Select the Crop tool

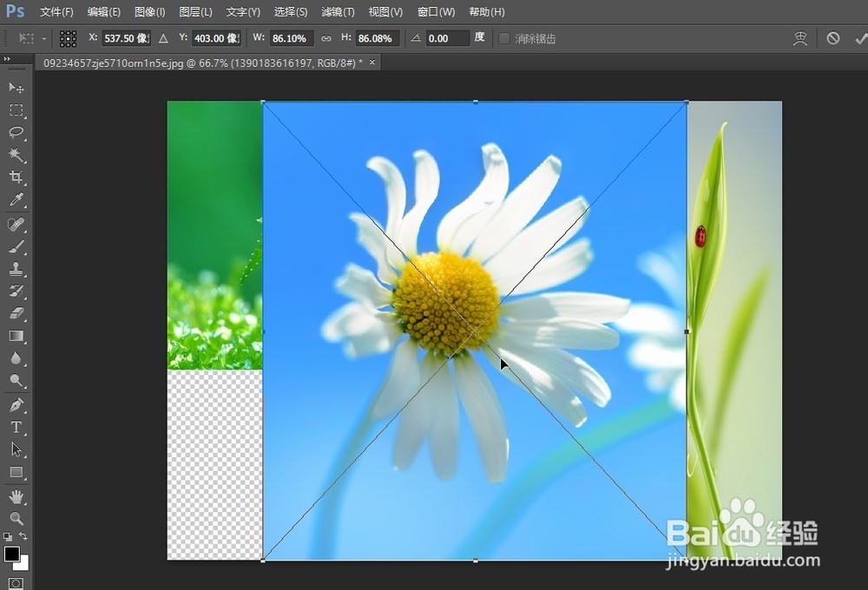click(16, 177)
